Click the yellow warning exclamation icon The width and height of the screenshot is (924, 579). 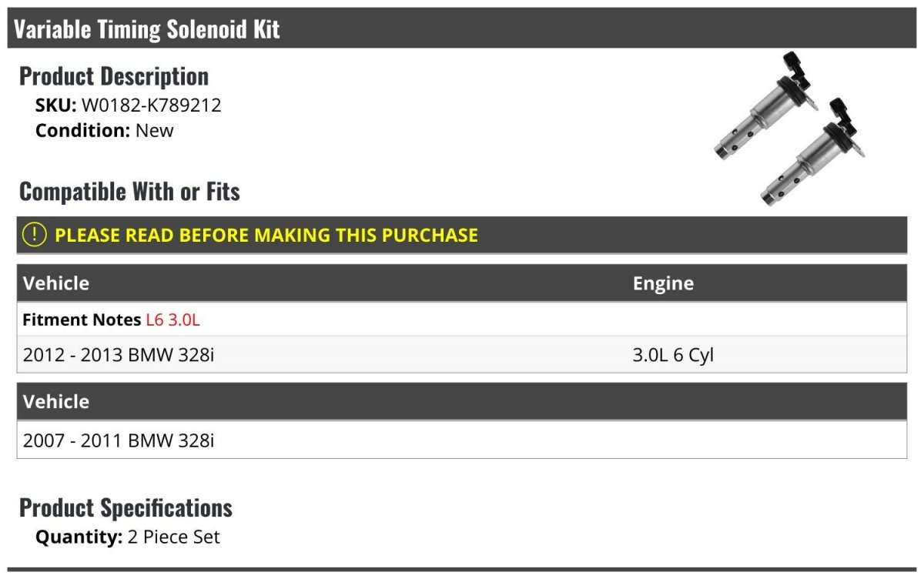tap(34, 235)
